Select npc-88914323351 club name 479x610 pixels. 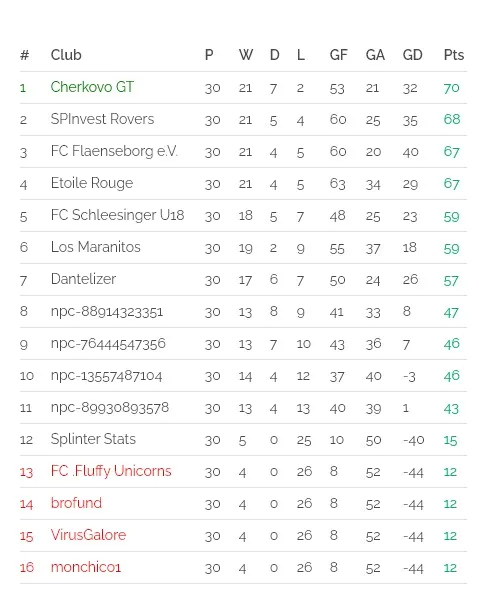pos(107,312)
